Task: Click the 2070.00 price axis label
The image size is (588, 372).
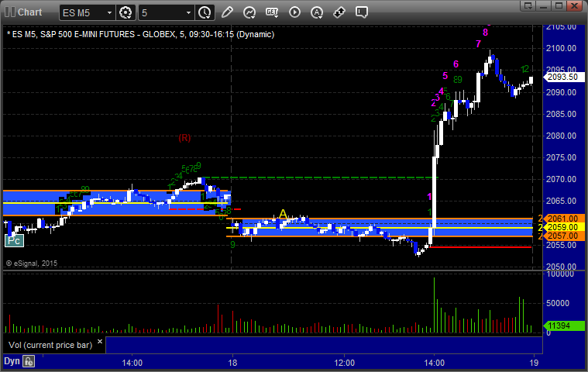Action: pos(562,179)
